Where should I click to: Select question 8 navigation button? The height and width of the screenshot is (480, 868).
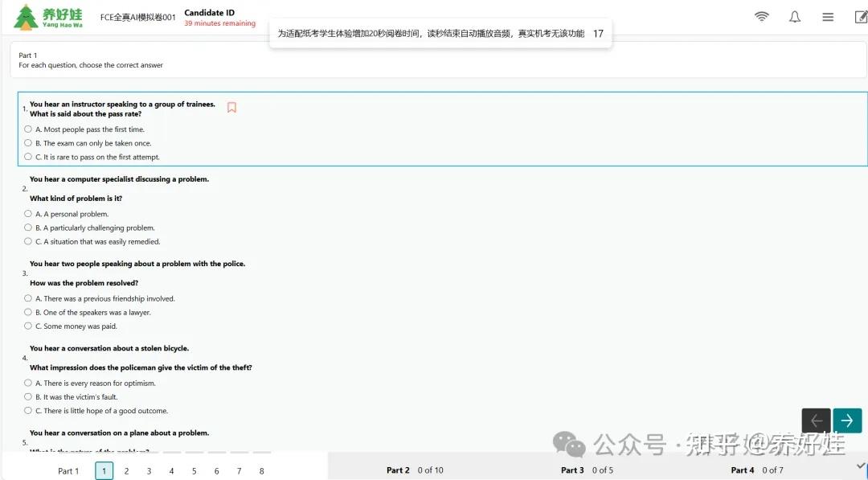(x=261, y=470)
